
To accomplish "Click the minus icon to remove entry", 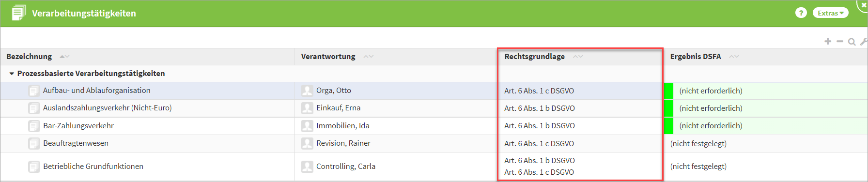I will point(840,42).
